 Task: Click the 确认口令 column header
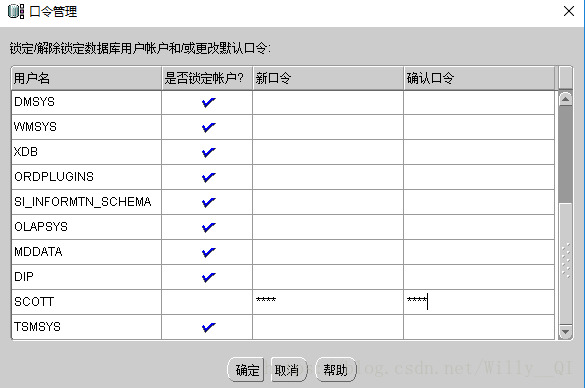tap(479, 78)
